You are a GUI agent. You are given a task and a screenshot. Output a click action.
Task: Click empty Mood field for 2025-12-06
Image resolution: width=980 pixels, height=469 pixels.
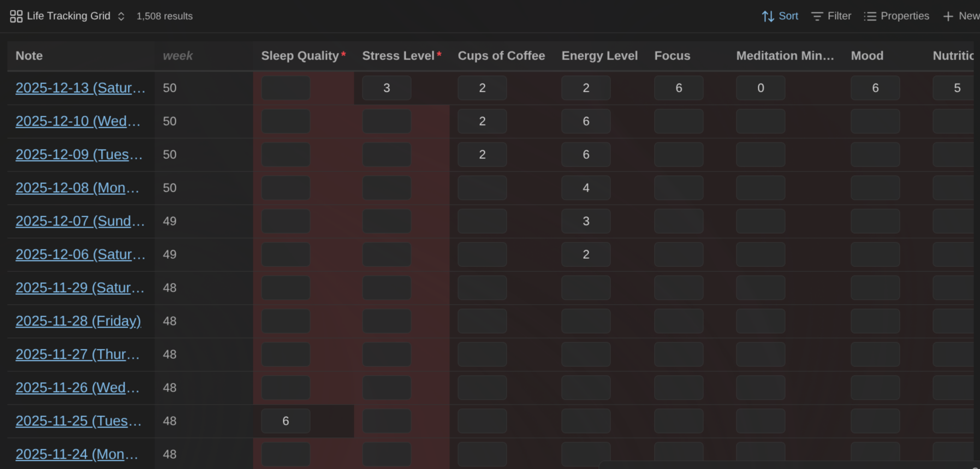[x=875, y=254]
